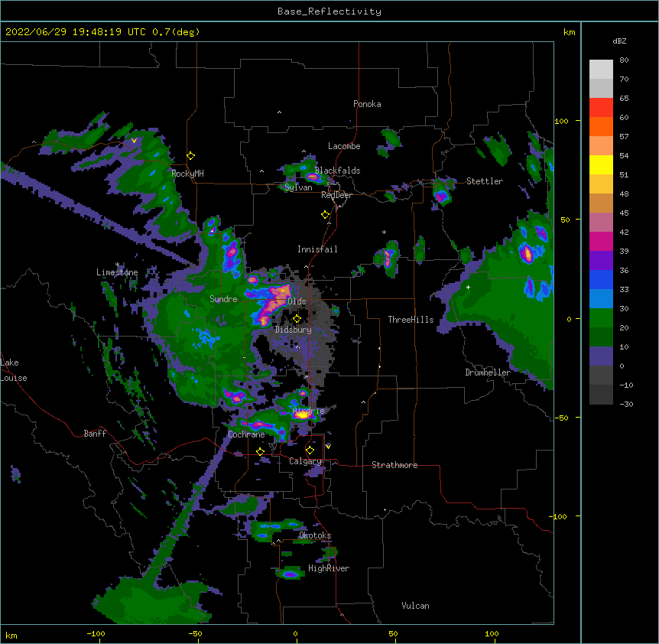Click the Didsbury city label
The height and width of the screenshot is (644, 659).
point(293,330)
